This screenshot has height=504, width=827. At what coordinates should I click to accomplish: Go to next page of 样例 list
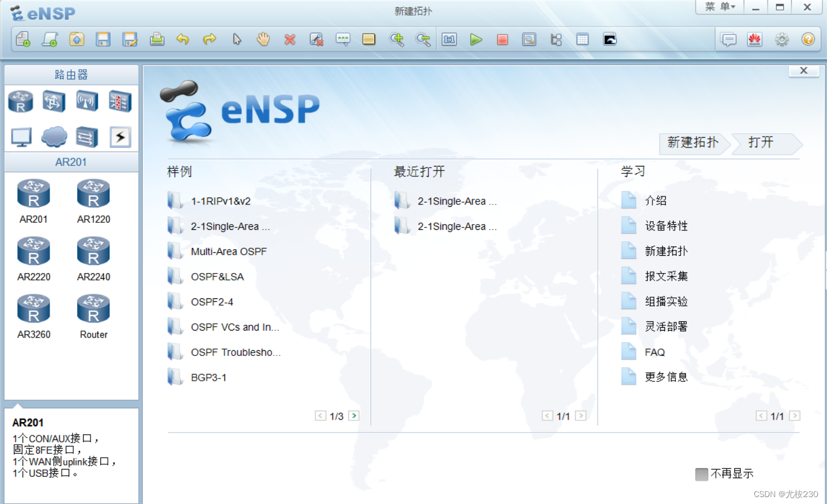click(354, 415)
